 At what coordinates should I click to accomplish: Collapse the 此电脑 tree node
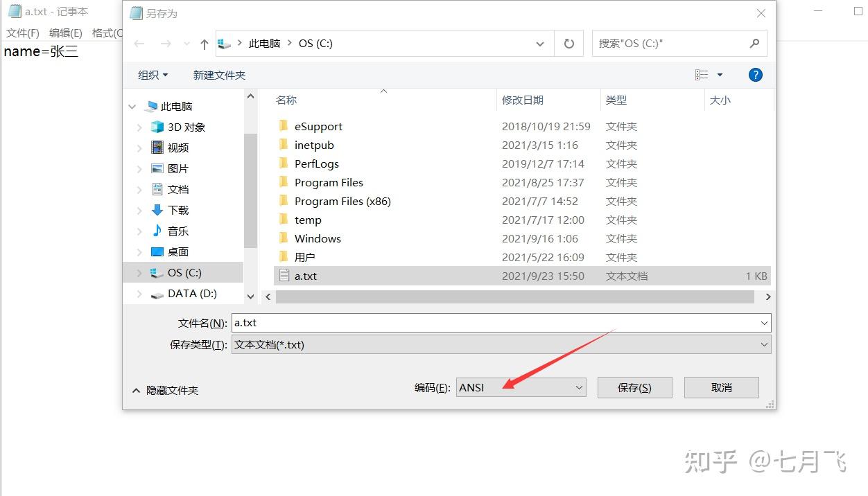click(x=132, y=106)
